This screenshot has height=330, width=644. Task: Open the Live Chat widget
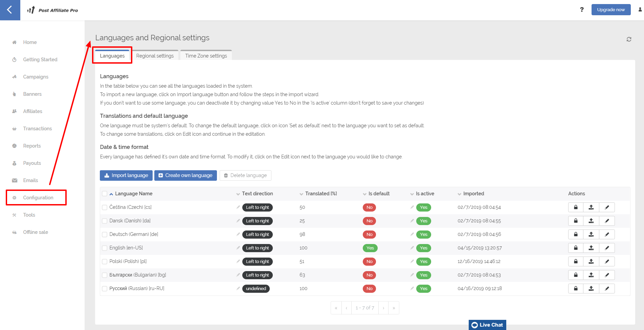(487, 325)
